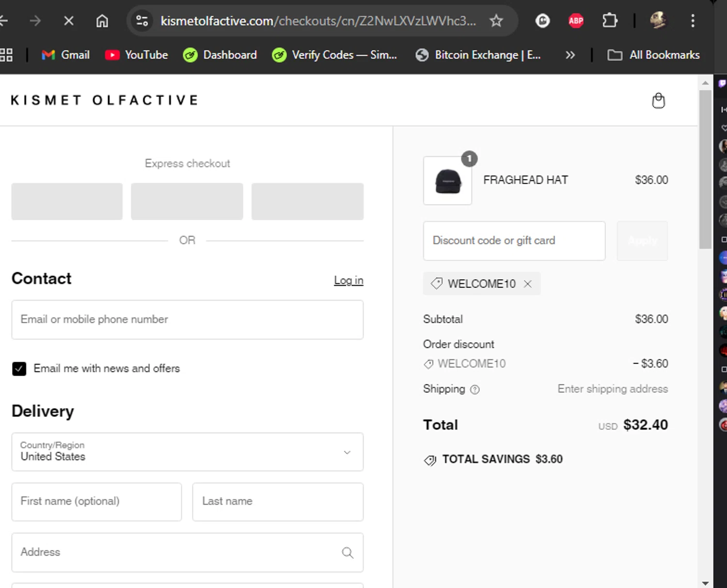Open the Chrome three-dot menu
727x588 pixels.
(693, 21)
